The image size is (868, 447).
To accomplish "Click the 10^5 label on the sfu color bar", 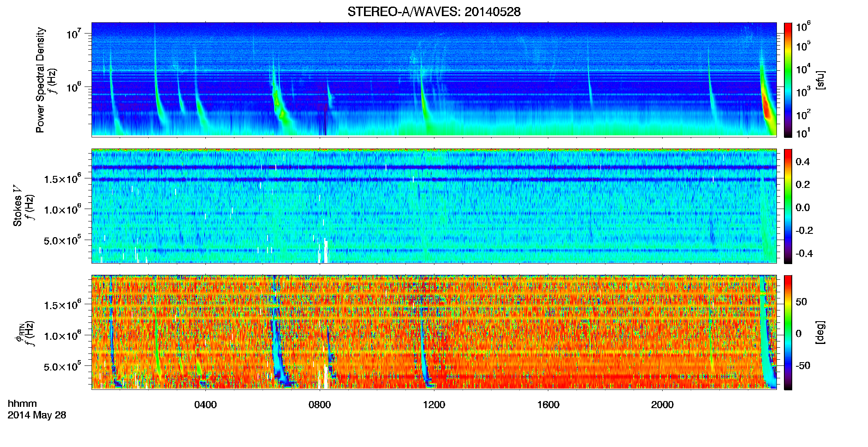I will pos(803,46).
